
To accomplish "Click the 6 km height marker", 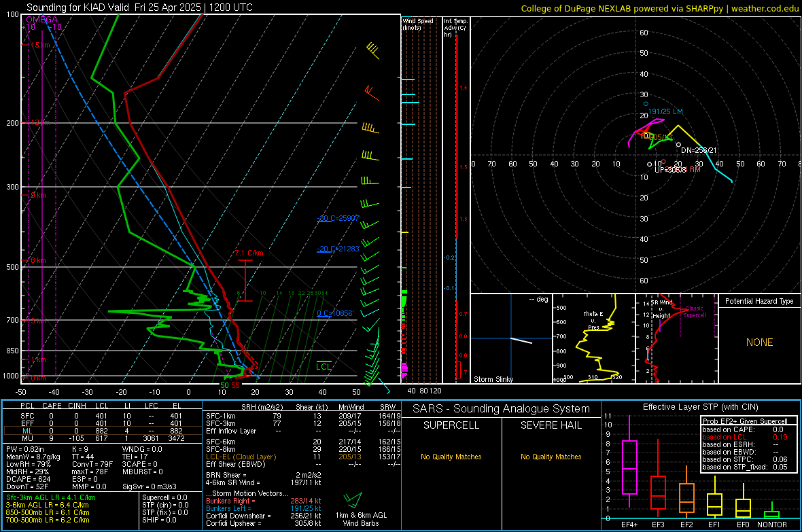I will click(38, 260).
